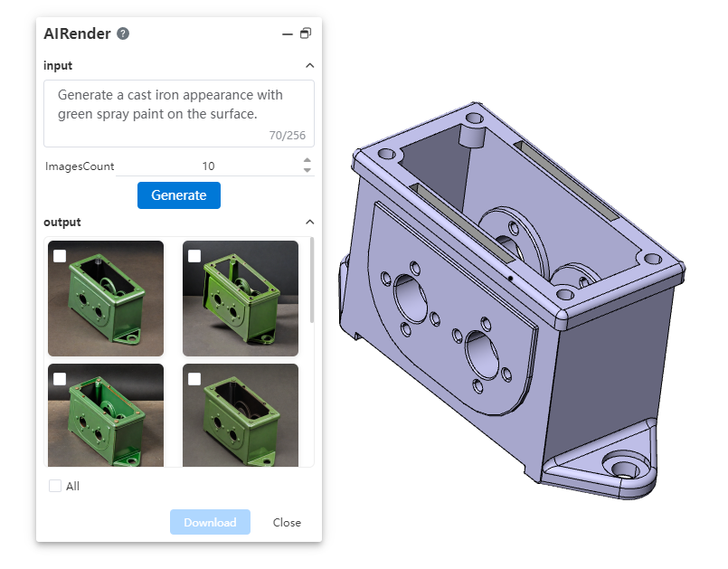The width and height of the screenshot is (728, 569).
Task: Collapse the input section
Action: (x=309, y=66)
